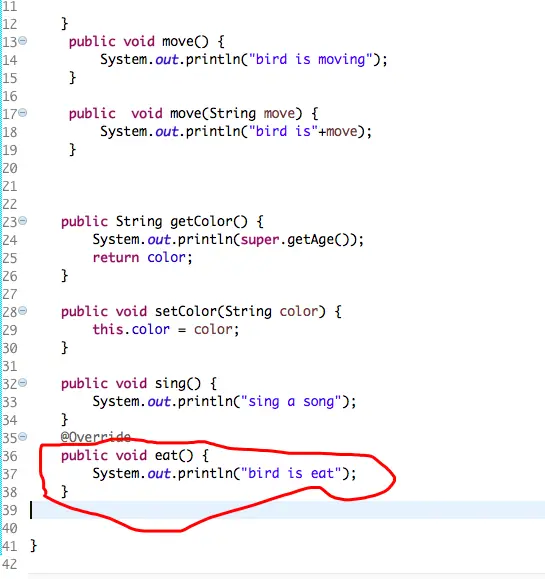Click the "bird is" string on line 18

pos(283,131)
